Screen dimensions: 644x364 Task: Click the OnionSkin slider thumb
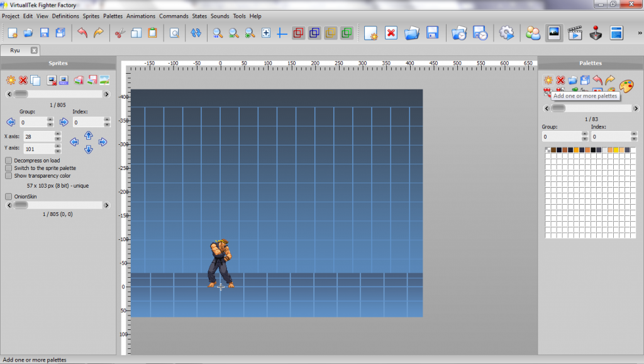click(x=21, y=205)
